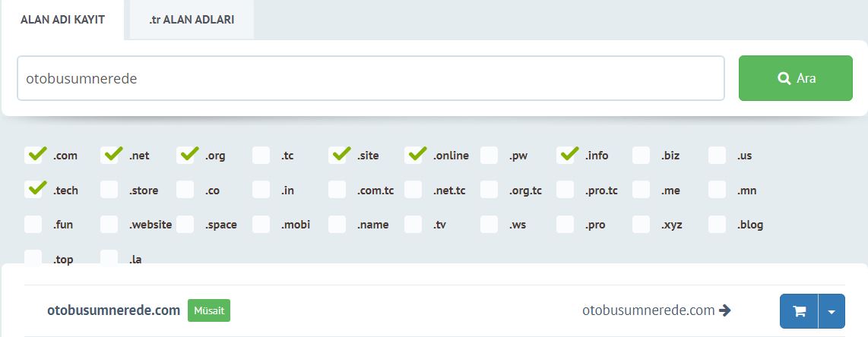This screenshot has height=337, width=868.
Task: Enable the .blog extension checkbox
Action: coord(717,225)
